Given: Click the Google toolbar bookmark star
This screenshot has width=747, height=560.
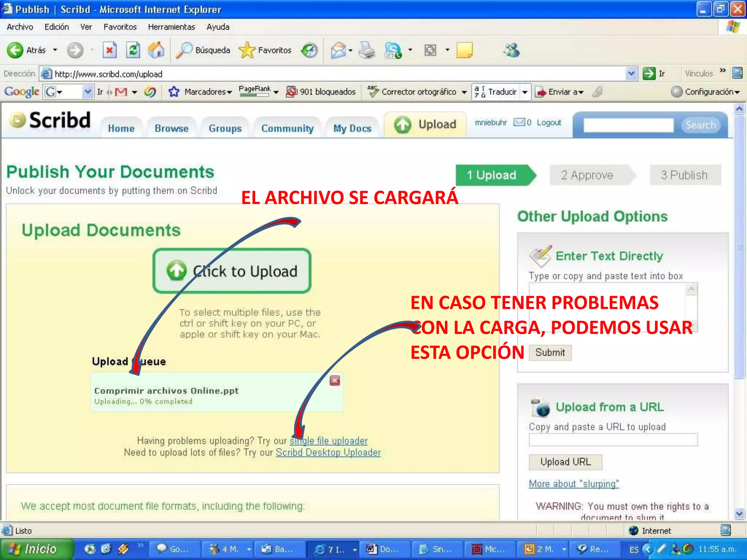Looking at the screenshot, I should [x=174, y=92].
